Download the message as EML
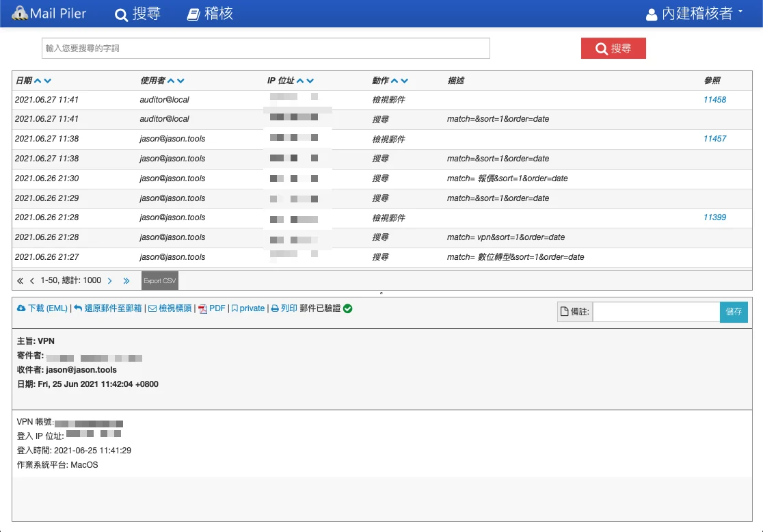763x532 pixels. pyautogui.click(x=42, y=308)
